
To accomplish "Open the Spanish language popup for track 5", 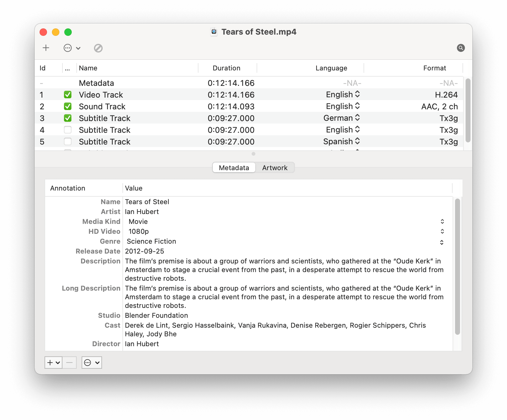I will (342, 141).
